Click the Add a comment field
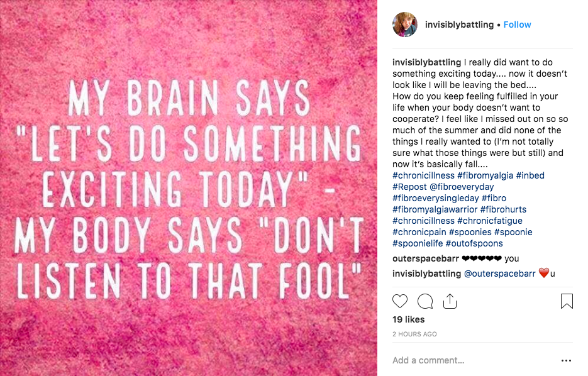The image size is (588, 376). tap(465, 360)
